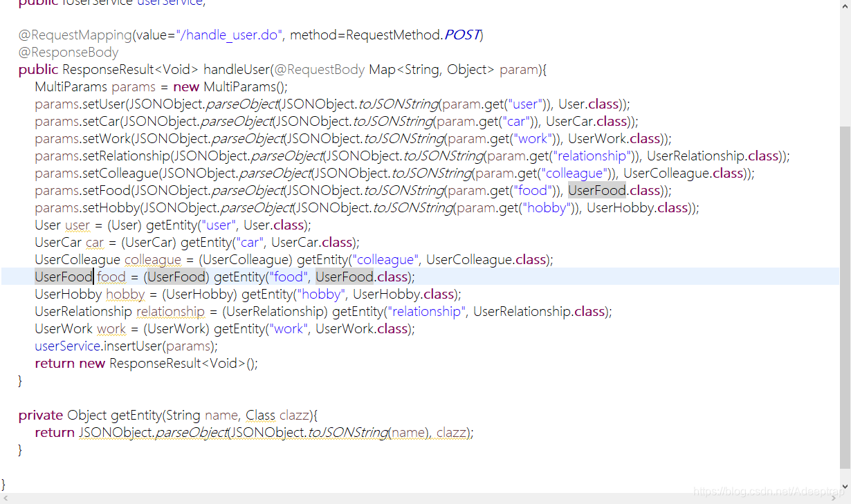Click the horizontal scrollbar left arrow
The width and height of the screenshot is (851, 504).
point(4,498)
